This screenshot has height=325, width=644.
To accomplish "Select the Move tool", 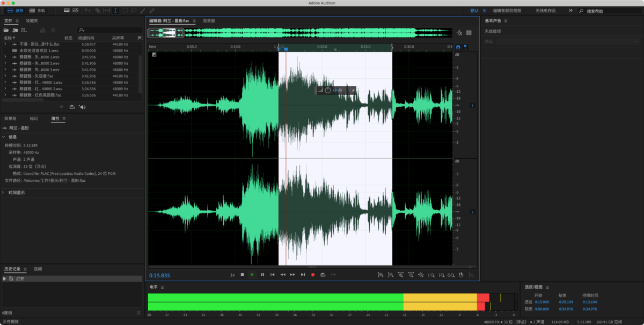I will [88, 10].
